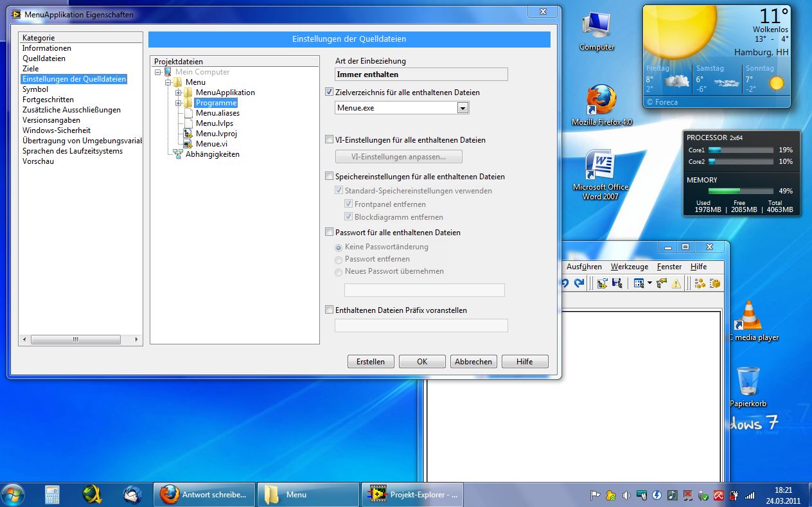Select Passwort entfernen radio button
Image resolution: width=812 pixels, height=507 pixels.
click(339, 259)
